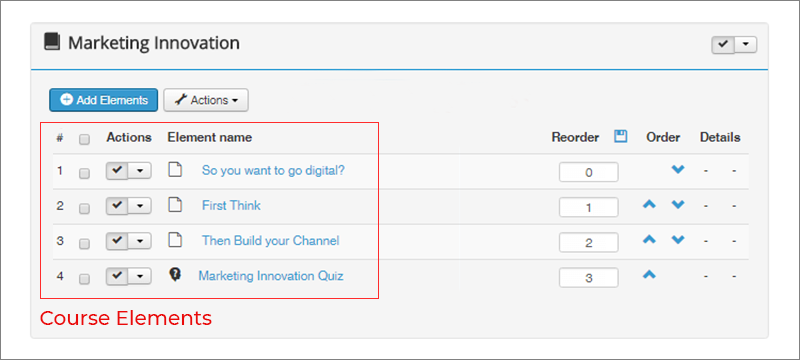
Task: Click reorder field containing 2
Action: click(588, 243)
